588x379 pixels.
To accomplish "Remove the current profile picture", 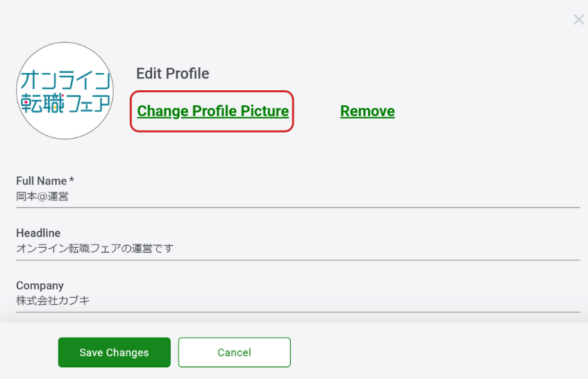I will [x=367, y=111].
